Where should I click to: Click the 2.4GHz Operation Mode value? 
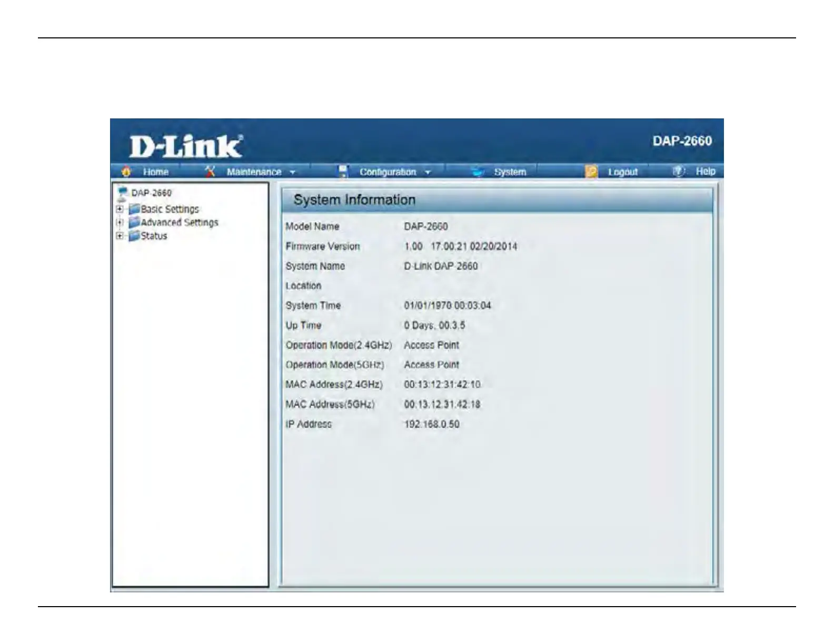click(x=431, y=345)
